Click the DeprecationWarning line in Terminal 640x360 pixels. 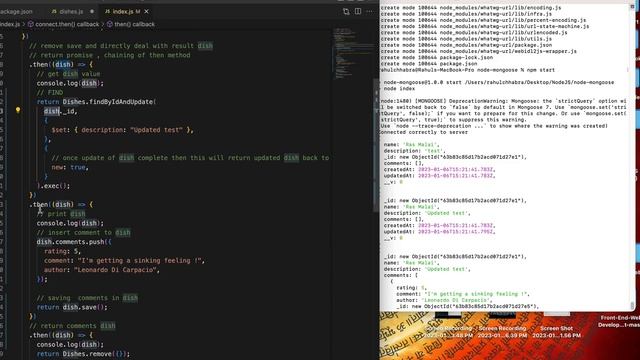503,101
